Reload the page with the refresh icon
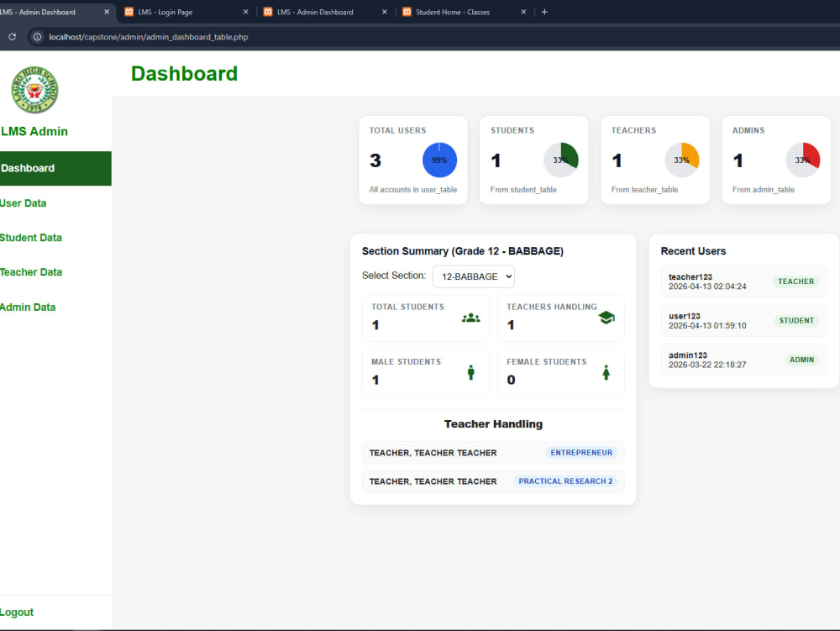The image size is (840, 631). 13,37
